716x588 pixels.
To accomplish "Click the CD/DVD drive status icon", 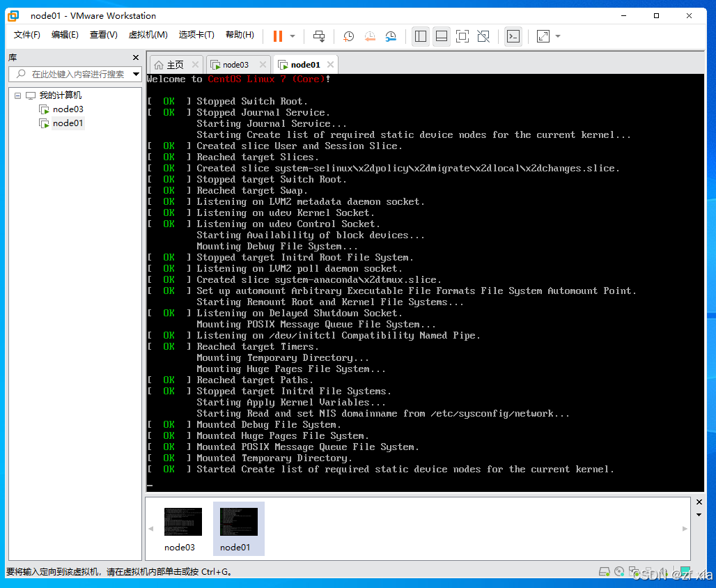I will coord(619,571).
